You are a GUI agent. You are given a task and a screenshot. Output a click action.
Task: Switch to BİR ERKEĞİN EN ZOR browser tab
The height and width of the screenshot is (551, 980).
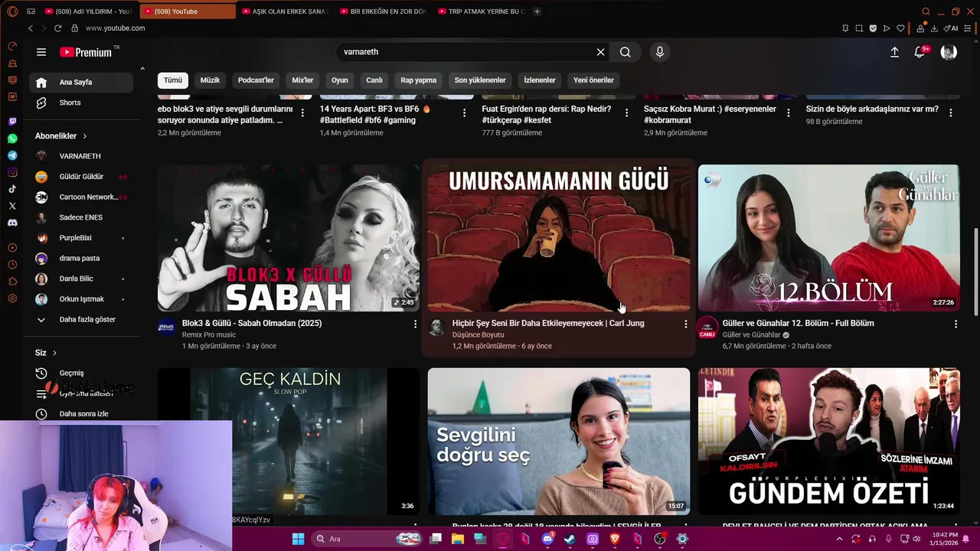[x=382, y=11]
